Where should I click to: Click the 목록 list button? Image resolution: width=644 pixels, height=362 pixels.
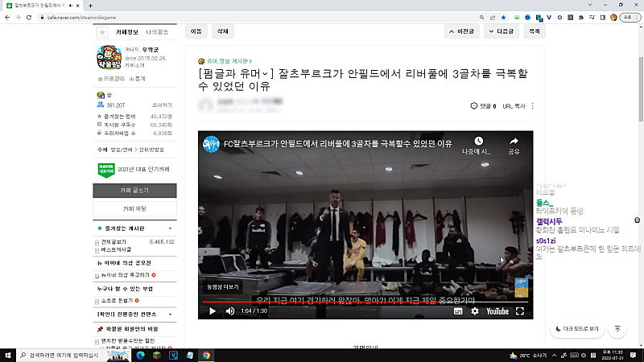tap(535, 31)
